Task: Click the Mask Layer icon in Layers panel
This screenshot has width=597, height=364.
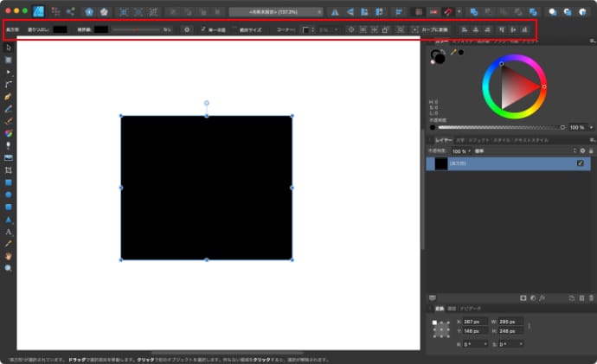Action: click(523, 297)
